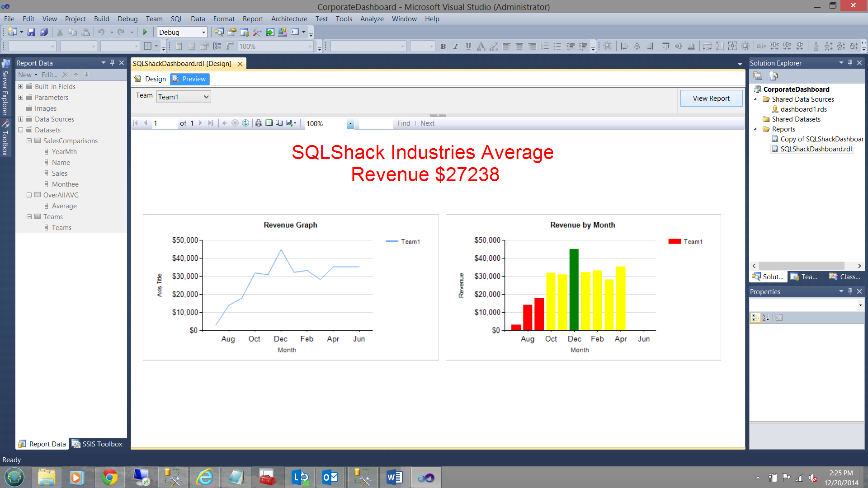Open the Architecture menu
This screenshot has height=488, width=868.
(289, 19)
